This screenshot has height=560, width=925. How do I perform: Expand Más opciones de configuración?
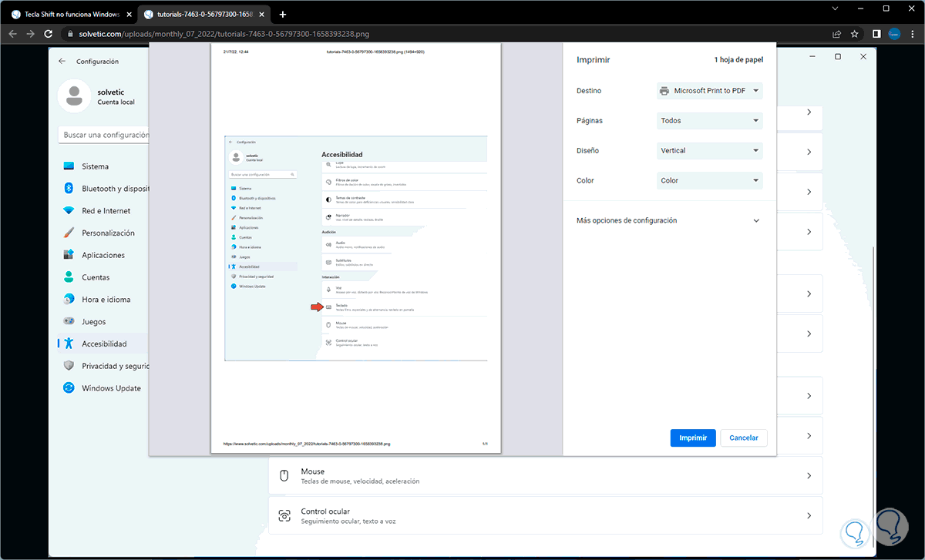pos(669,220)
